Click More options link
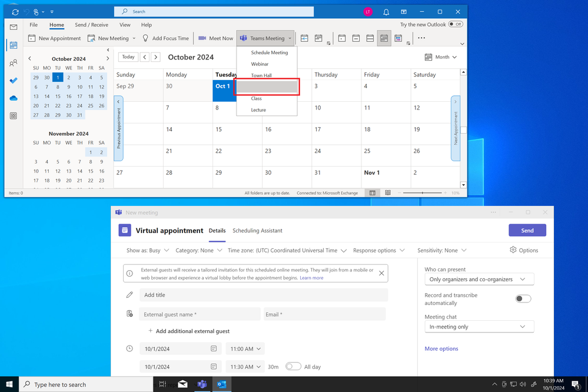588x392 pixels. pos(441,348)
